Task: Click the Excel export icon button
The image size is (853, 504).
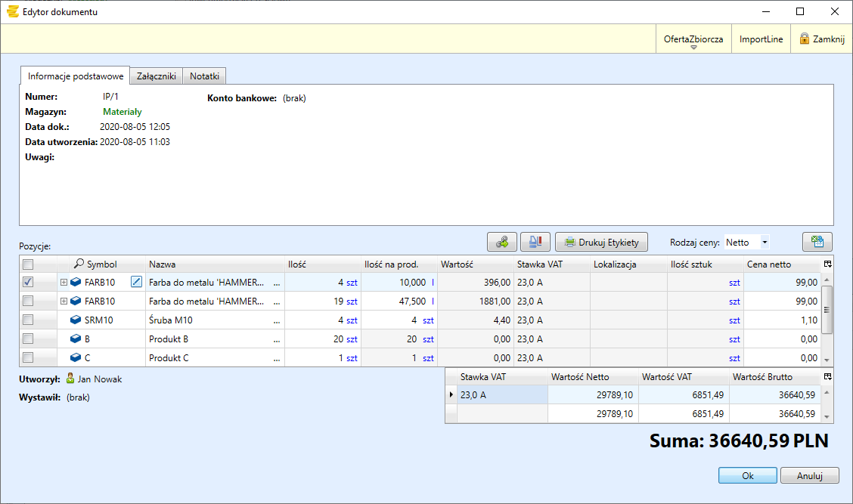Action: 817,243
